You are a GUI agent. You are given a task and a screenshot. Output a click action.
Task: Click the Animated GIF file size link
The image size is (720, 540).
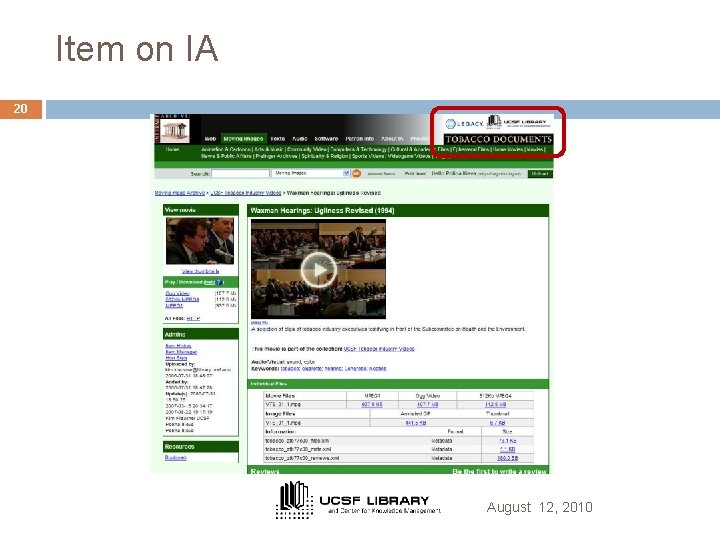coord(416,423)
